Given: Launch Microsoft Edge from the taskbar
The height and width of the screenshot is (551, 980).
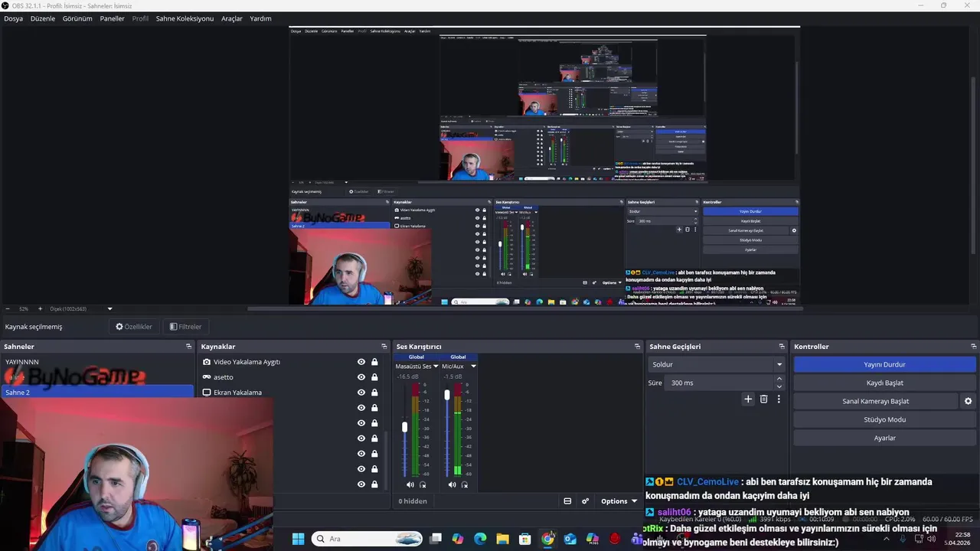Looking at the screenshot, I should (x=480, y=539).
